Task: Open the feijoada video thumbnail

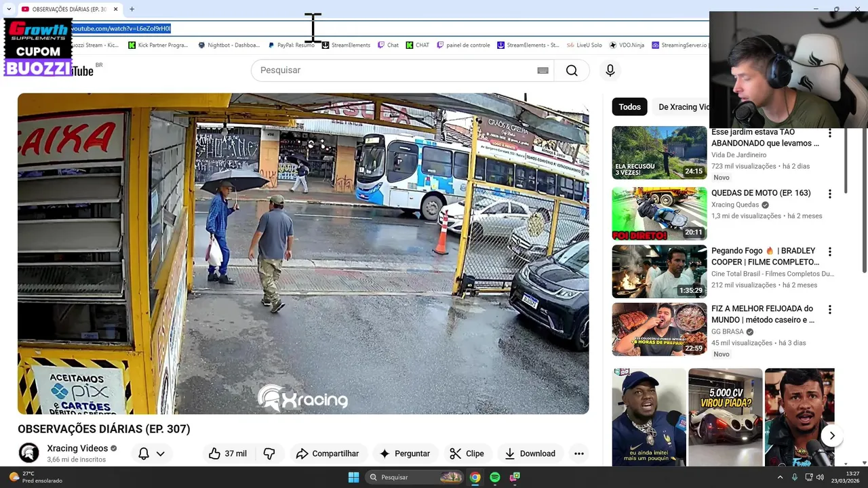Action: point(659,329)
